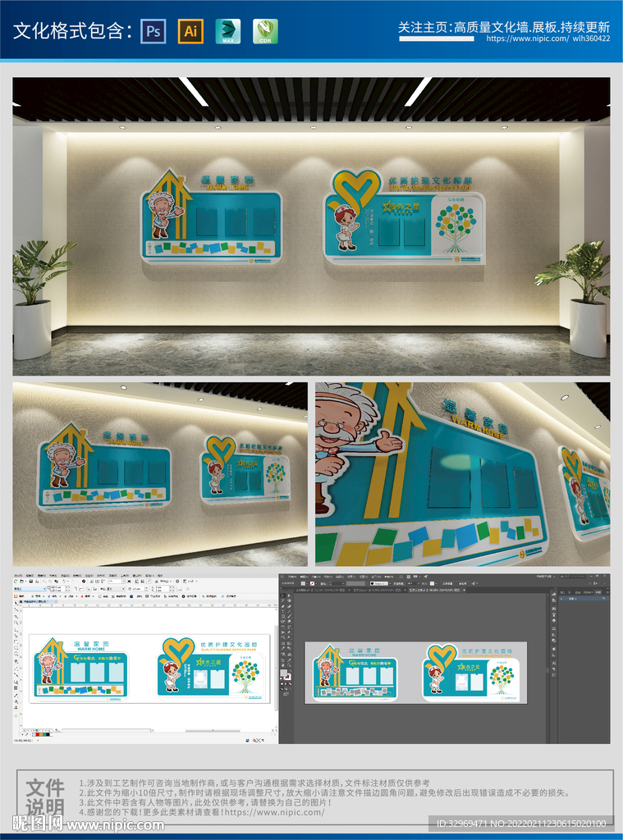Open the workspace switcher dropdown in Illustrator
The height and width of the screenshot is (840, 623).
pos(546,577)
